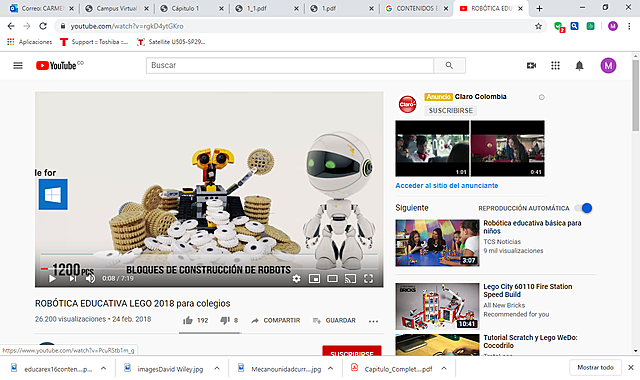Open the Claro ad thumbnail 0:41

[507, 148]
